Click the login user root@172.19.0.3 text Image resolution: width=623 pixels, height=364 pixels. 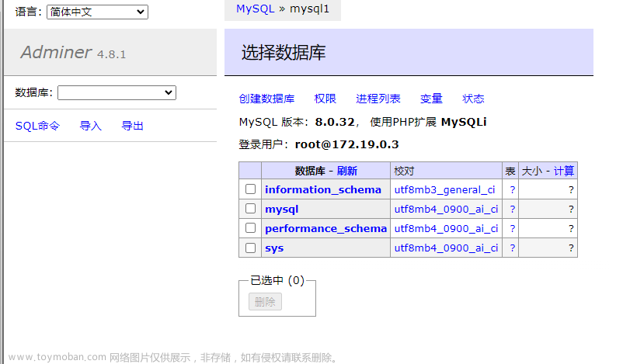point(346,144)
